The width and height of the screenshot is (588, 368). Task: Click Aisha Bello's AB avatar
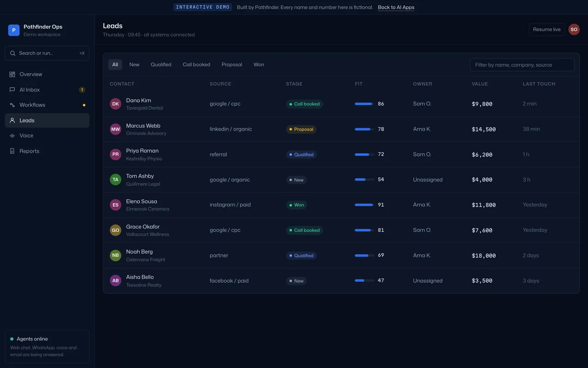coord(115,281)
